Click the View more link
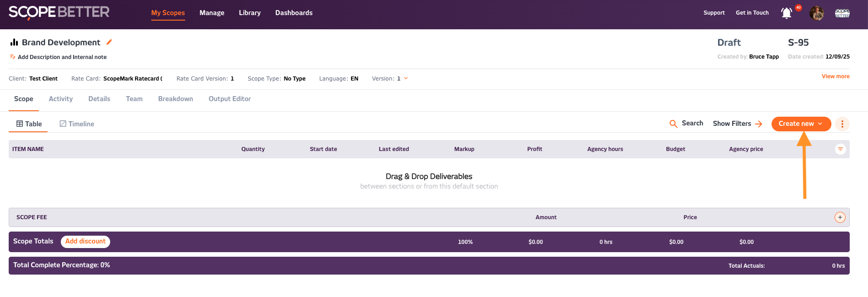The height and width of the screenshot is (297, 868). coord(835,76)
